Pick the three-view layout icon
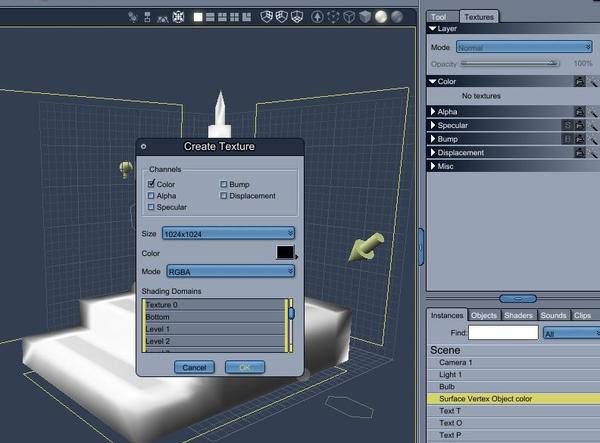600x443 pixels. [x=222, y=17]
